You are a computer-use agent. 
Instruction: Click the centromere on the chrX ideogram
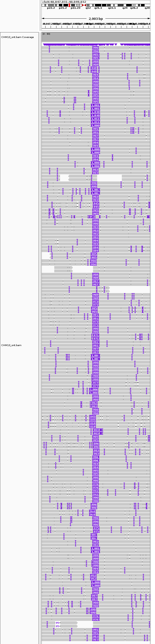(84, 5)
